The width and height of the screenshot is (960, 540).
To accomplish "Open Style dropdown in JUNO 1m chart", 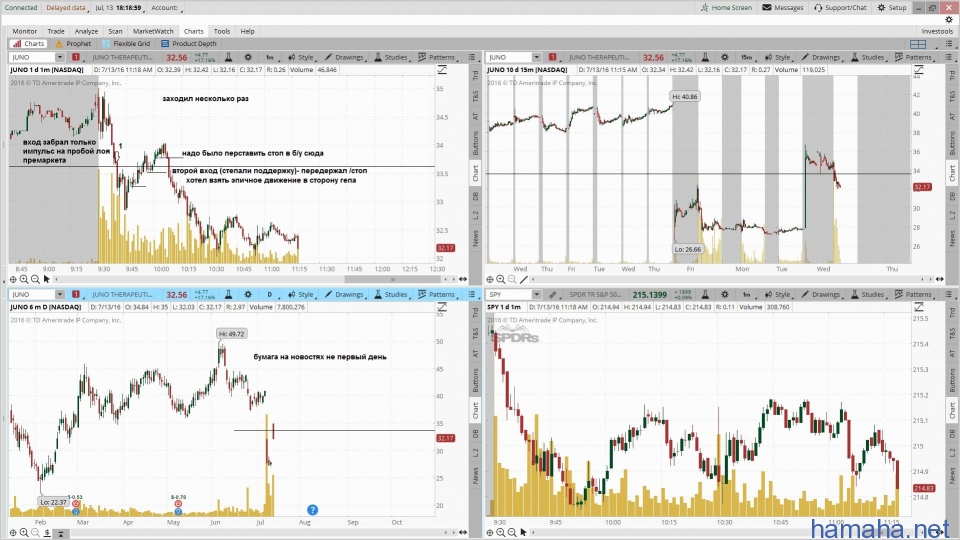I will point(302,57).
